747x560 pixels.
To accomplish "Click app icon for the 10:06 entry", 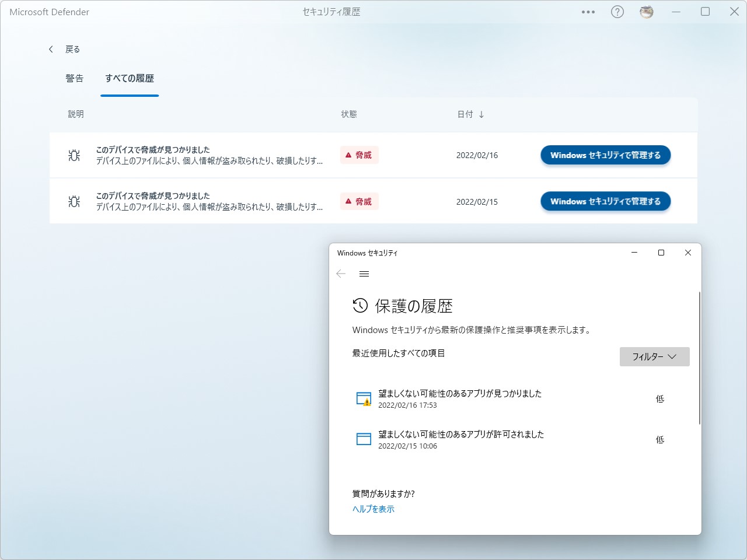I will pos(364,439).
